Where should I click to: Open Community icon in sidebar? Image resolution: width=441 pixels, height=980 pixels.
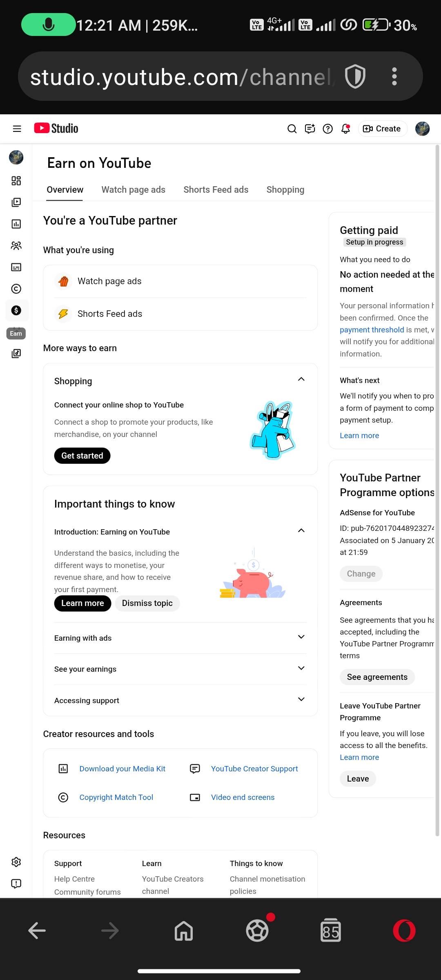pos(16,245)
